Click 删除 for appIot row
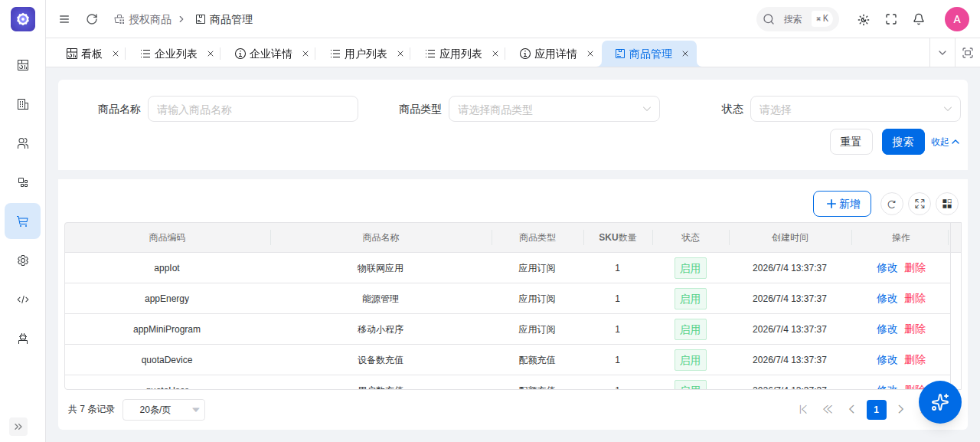Screen dimensions: 980x442 coord(915,268)
